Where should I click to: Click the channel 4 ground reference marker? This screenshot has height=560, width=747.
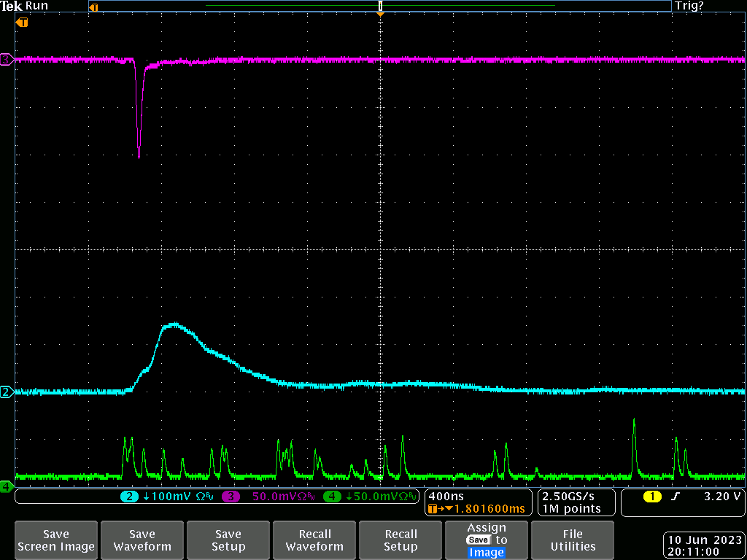coord(7,486)
